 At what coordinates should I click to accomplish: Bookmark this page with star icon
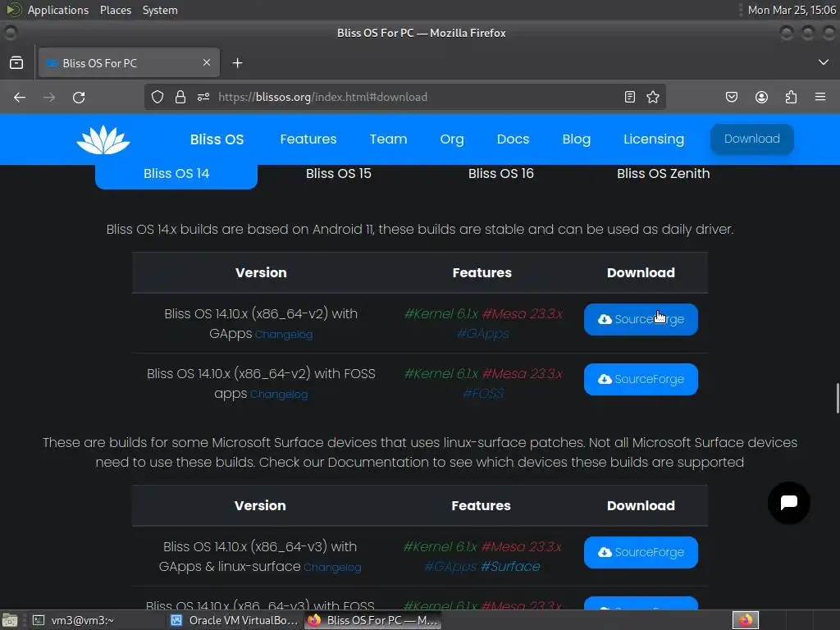652,97
